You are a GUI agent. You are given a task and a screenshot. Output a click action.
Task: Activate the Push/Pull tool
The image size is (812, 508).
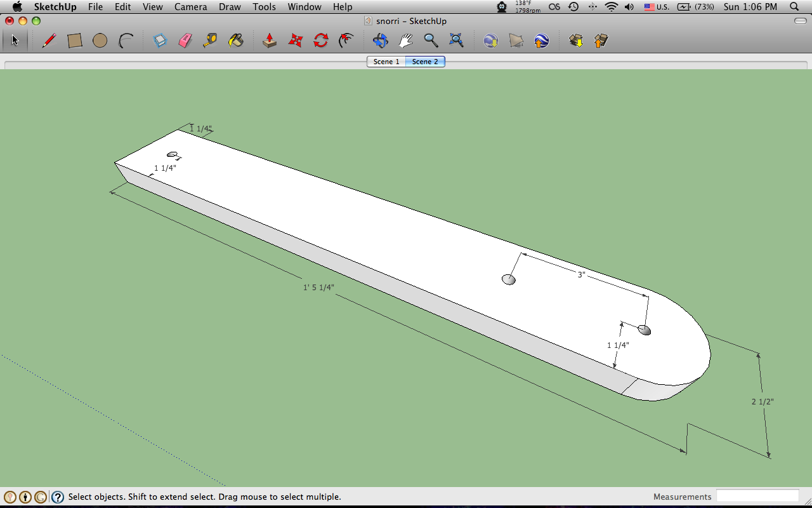coord(270,41)
